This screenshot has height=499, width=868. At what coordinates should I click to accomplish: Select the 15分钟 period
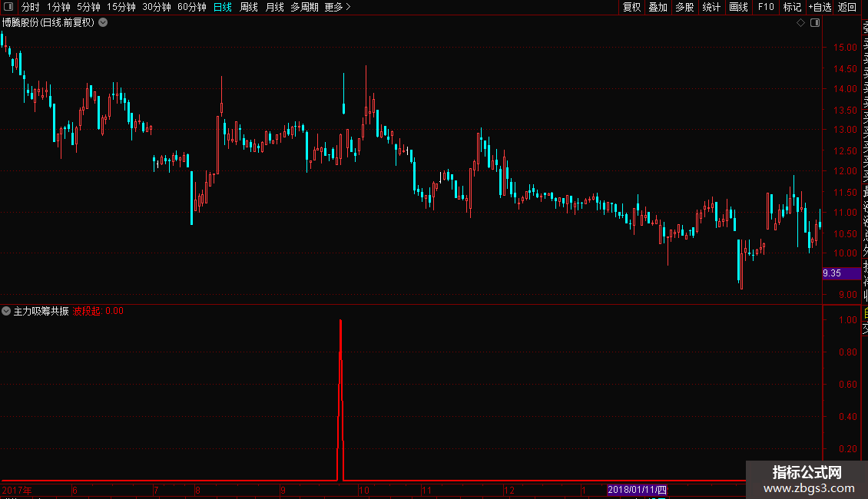click(x=121, y=7)
